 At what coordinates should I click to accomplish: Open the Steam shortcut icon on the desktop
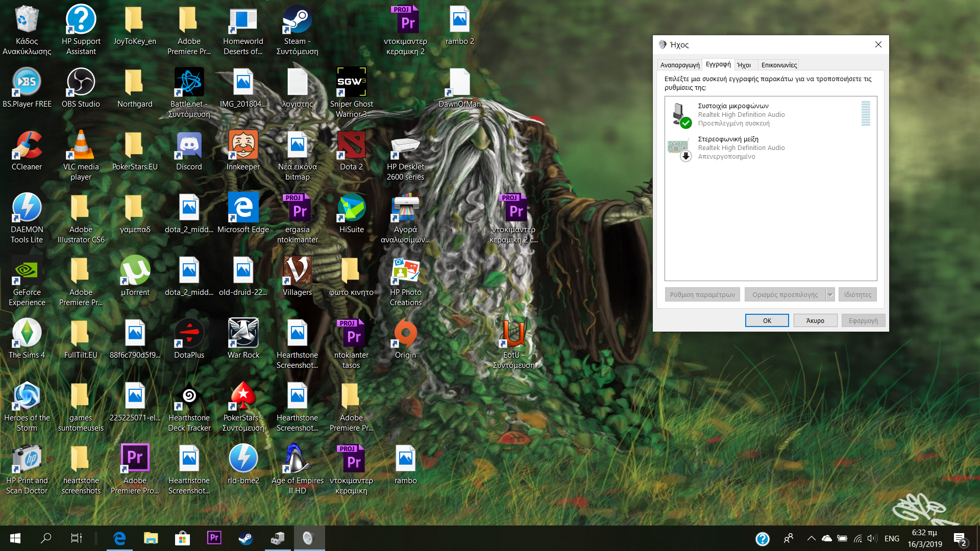pos(297,31)
